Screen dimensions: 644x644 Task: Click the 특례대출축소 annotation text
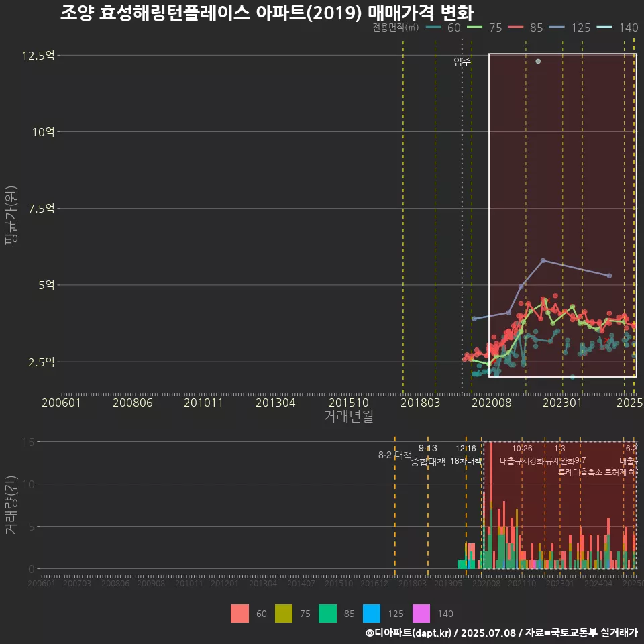[580, 472]
